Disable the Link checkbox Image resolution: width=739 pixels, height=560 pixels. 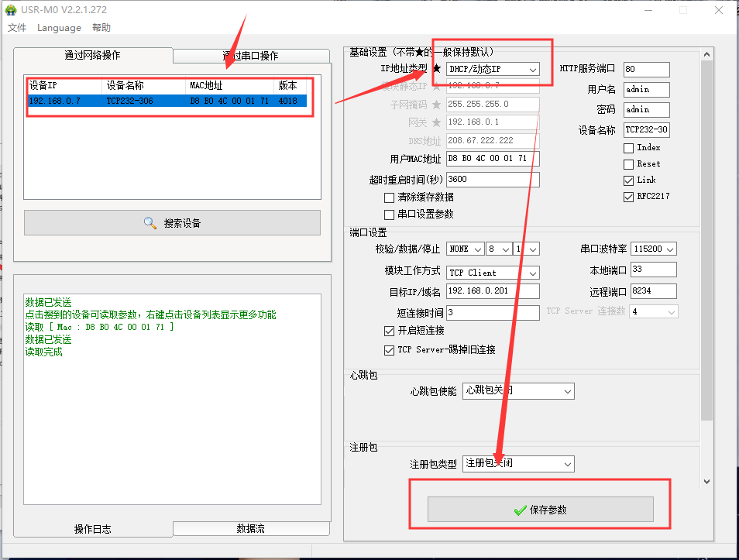[x=628, y=180]
